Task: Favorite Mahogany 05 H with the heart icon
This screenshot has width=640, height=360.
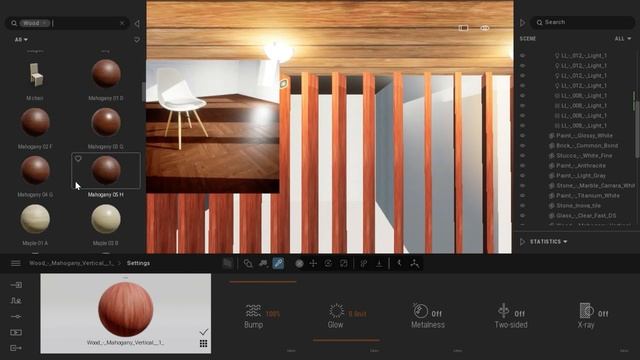Action: click(x=78, y=158)
